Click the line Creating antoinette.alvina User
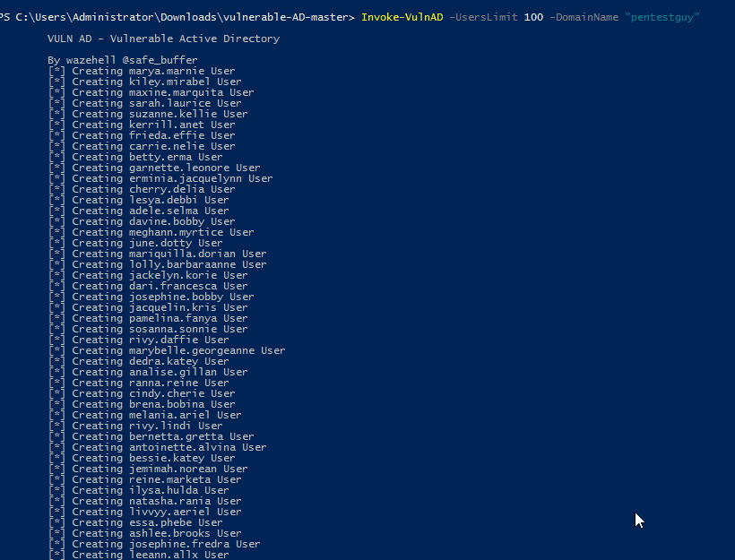This screenshot has width=735, height=560. 157,448
